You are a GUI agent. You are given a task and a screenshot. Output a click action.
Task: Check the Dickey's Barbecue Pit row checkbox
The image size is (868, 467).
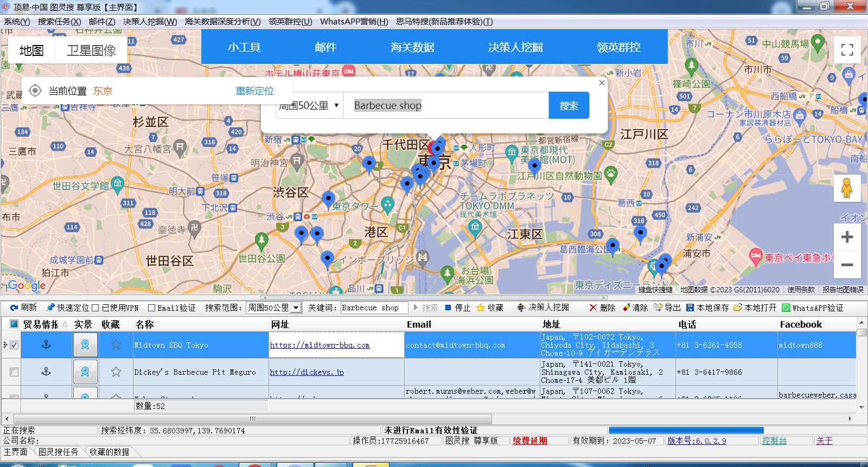pos(14,372)
